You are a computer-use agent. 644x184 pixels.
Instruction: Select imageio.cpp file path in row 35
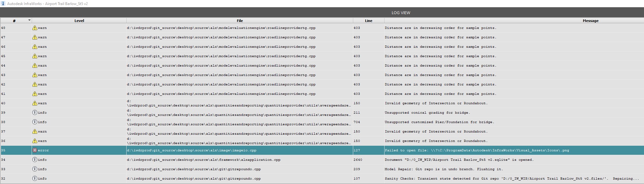pos(191,150)
